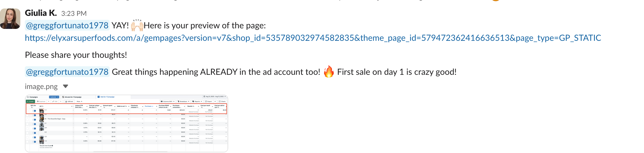
Task: Switch to the Ads for 1 Campaign tab
Action: pos(106,97)
